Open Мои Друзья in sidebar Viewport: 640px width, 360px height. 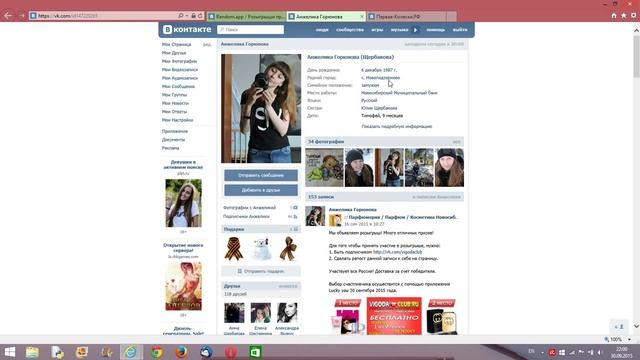(x=174, y=53)
